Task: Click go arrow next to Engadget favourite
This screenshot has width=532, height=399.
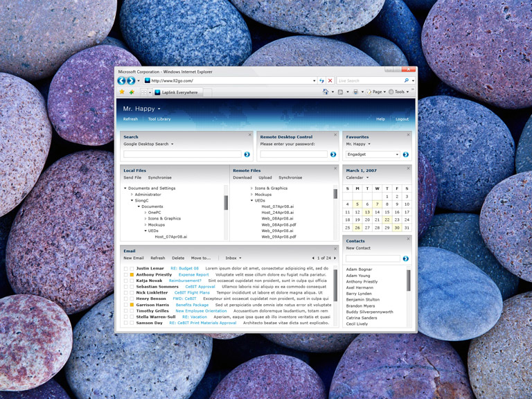Action: (406, 154)
